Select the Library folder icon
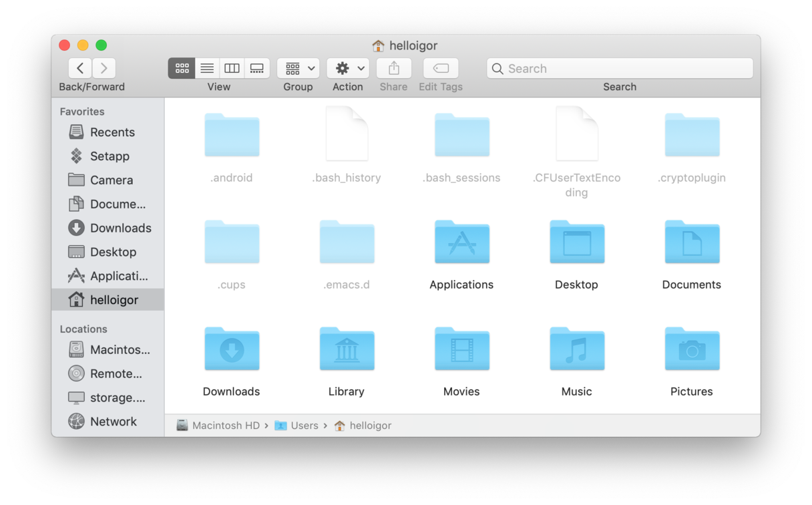The height and width of the screenshot is (505, 812). (x=347, y=349)
